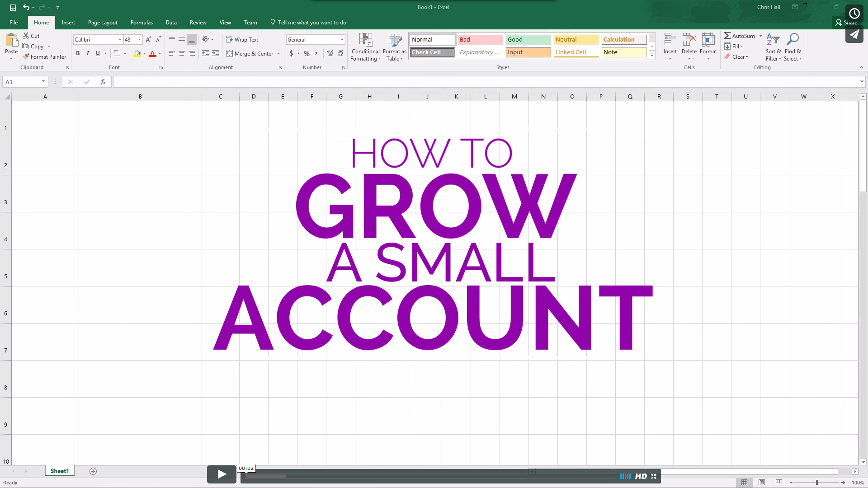Click the Increase Indent icon
868x488 pixels.
tap(216, 53)
